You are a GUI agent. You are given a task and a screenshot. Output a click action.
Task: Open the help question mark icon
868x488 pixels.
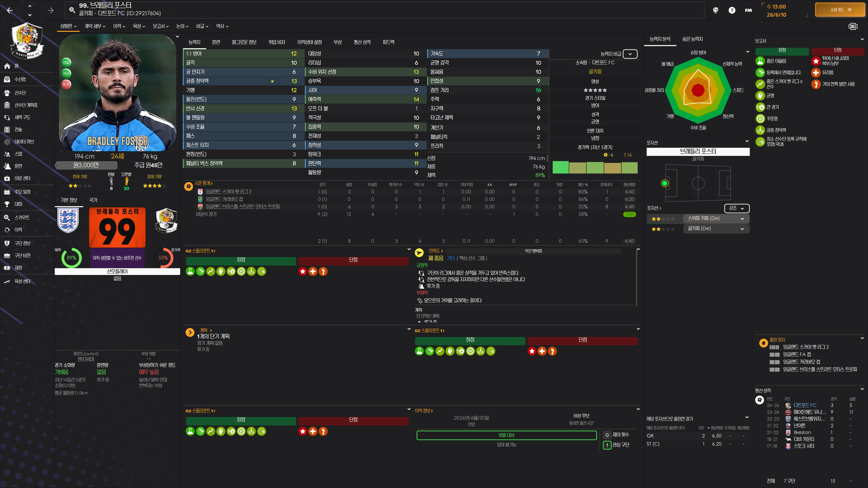(731, 10)
